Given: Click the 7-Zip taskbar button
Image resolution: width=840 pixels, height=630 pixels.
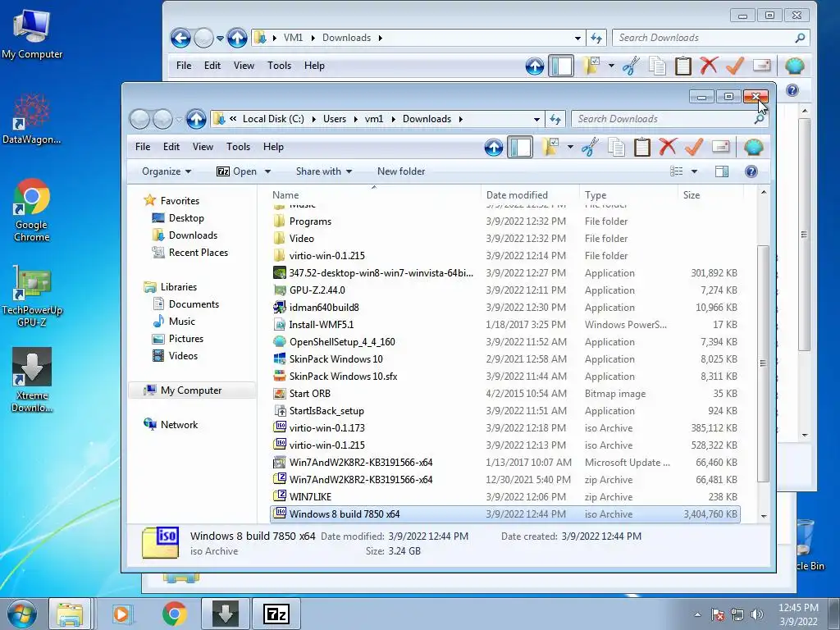Looking at the screenshot, I should 276,614.
